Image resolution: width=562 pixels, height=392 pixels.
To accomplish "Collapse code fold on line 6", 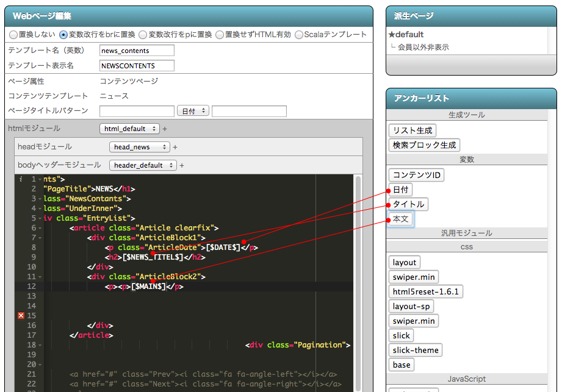I will pos(40,228).
